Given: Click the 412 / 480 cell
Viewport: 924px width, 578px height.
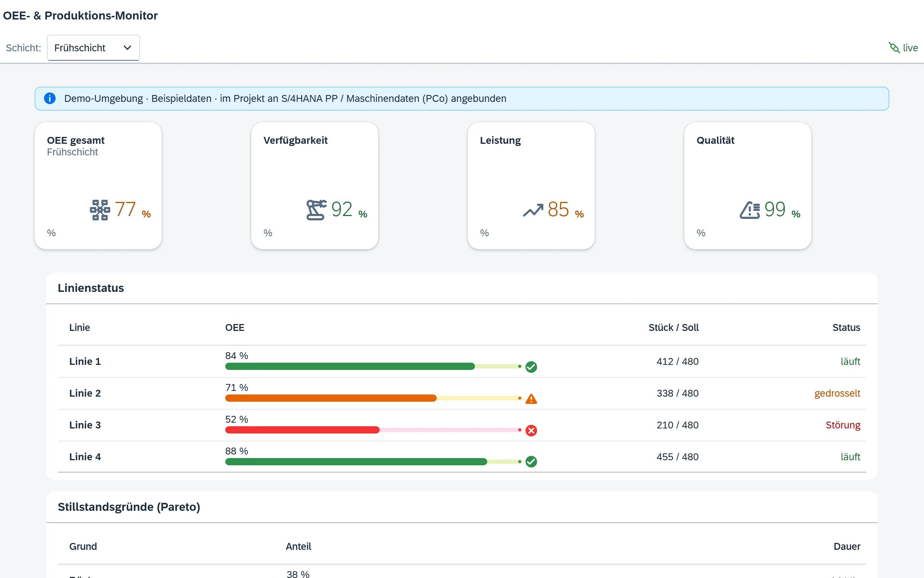Looking at the screenshot, I should click(x=677, y=361).
